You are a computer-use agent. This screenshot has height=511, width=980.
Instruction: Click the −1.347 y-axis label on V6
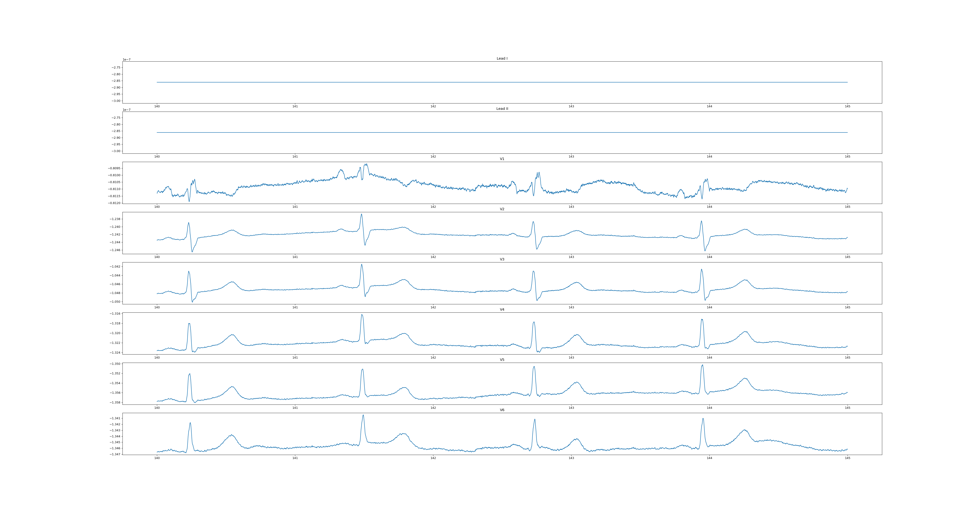115,454
